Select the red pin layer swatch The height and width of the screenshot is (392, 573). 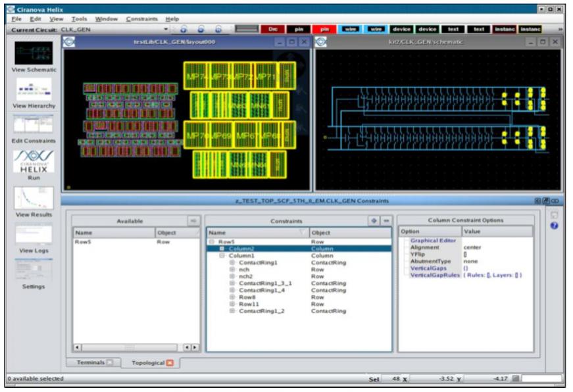coord(324,29)
